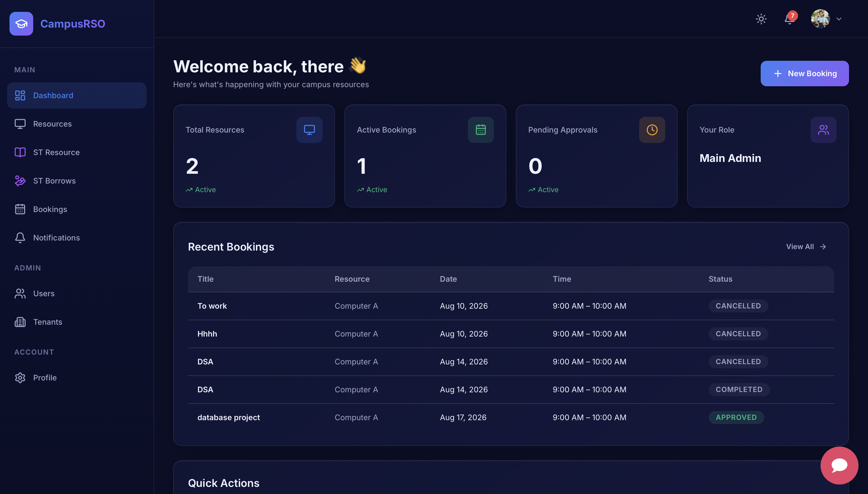Click the Dashboard grid icon in sidebar
The width and height of the screenshot is (868, 494).
(20, 95)
